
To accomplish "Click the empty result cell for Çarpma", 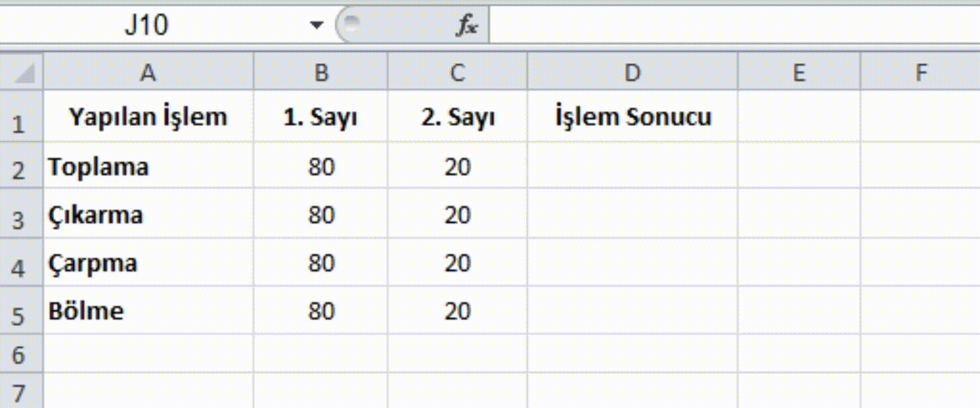I will click(632, 263).
